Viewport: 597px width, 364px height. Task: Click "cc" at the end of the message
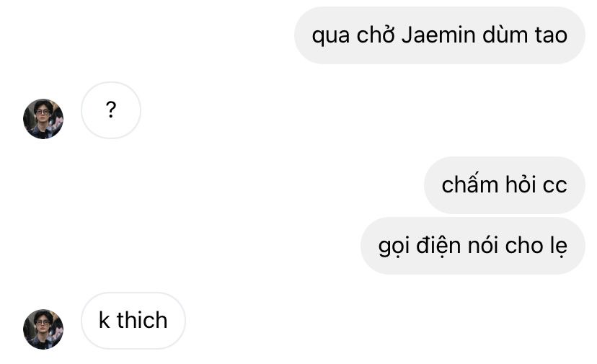click(554, 185)
